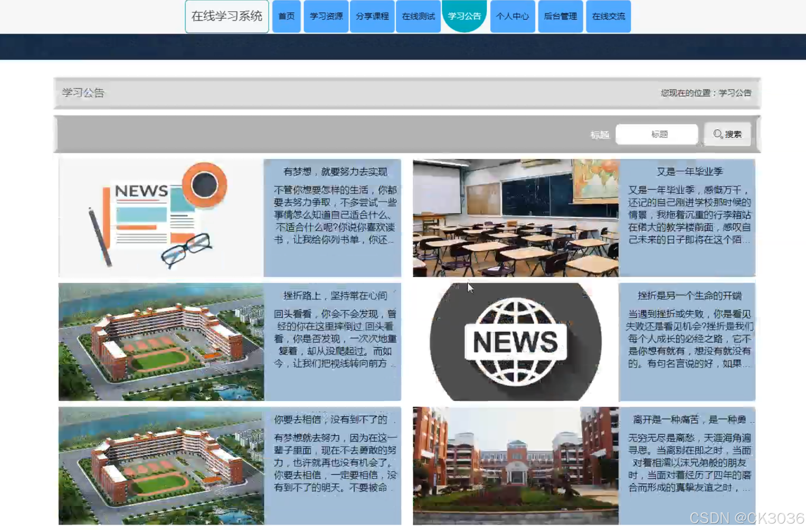Open article 又是一年毕业季
806x532 pixels.
pyautogui.click(x=690, y=171)
